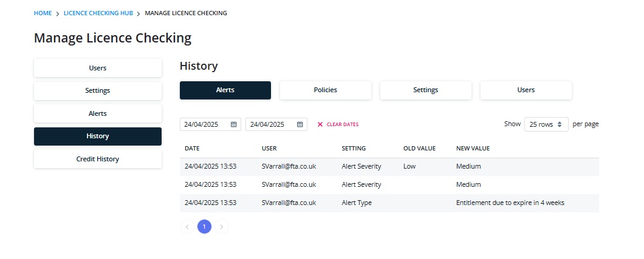Open Alerts in the left sidebar
644x259 pixels.
click(x=98, y=113)
